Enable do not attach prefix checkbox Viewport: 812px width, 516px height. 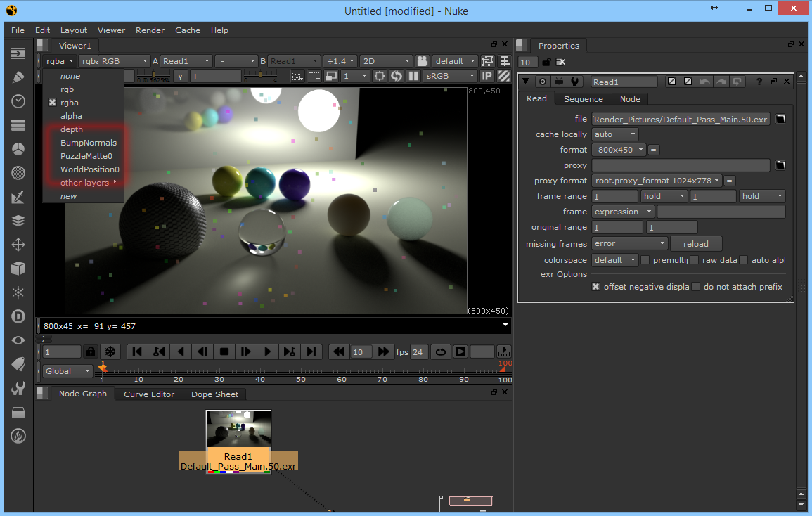click(696, 287)
